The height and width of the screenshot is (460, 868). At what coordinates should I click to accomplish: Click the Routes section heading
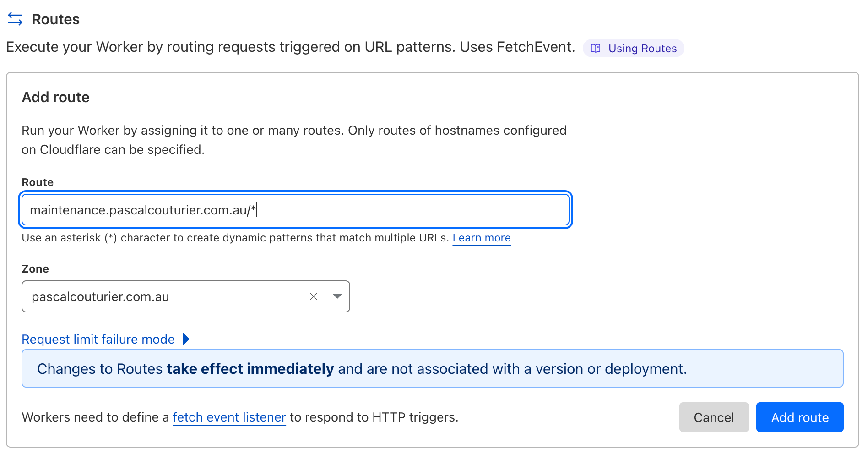pyautogui.click(x=55, y=19)
